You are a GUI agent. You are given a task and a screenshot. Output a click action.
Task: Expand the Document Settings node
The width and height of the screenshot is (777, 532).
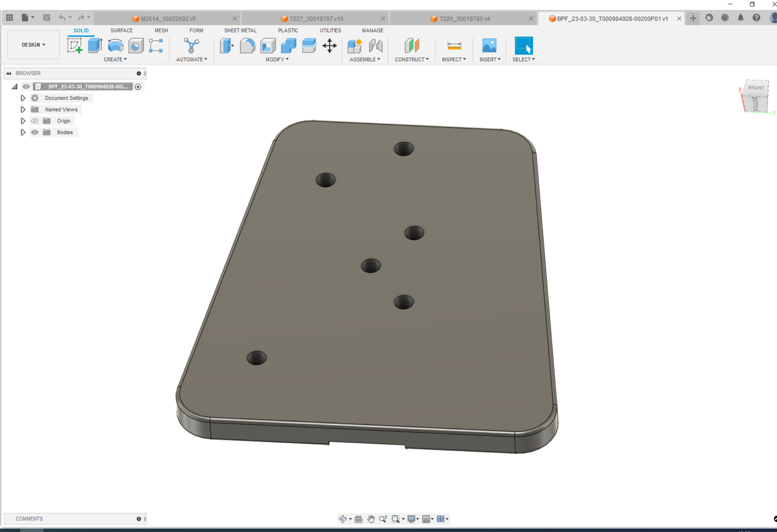[x=22, y=98]
